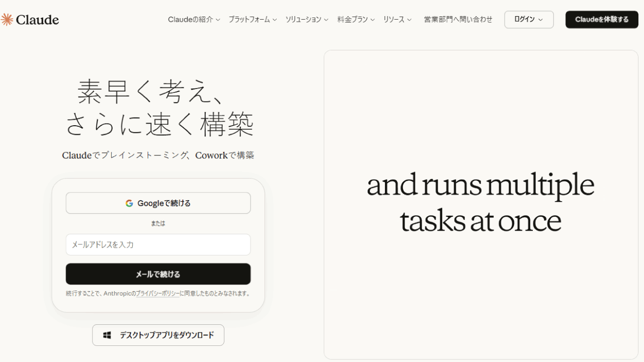Click the Google G icon
The image size is (644, 362).
click(129, 203)
